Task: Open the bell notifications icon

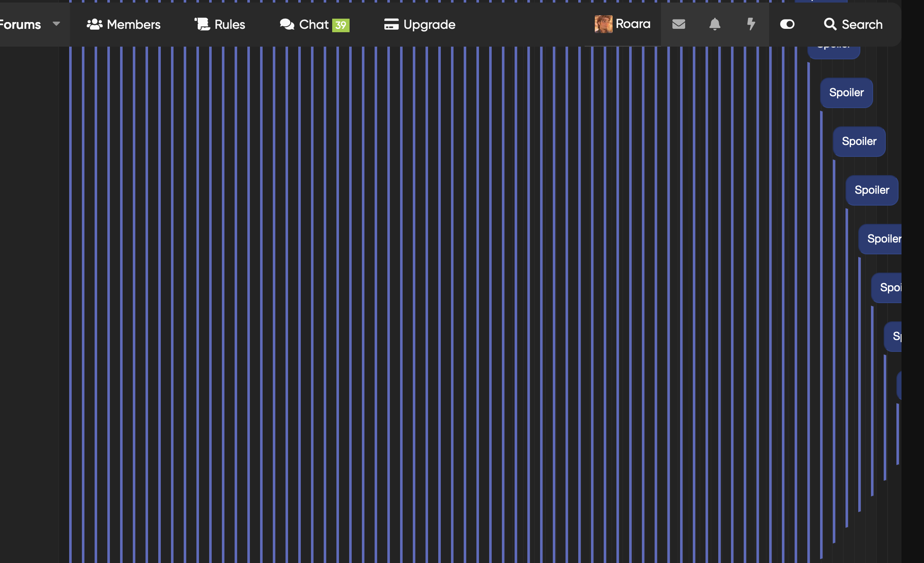Action: [715, 24]
